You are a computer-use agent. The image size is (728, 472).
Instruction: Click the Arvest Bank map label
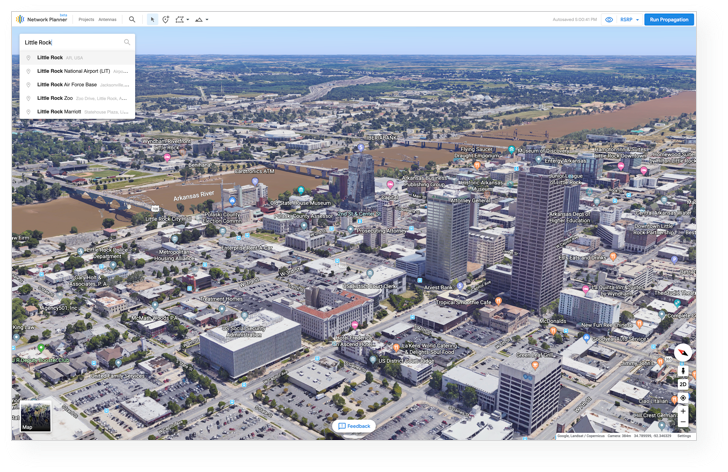tap(438, 287)
